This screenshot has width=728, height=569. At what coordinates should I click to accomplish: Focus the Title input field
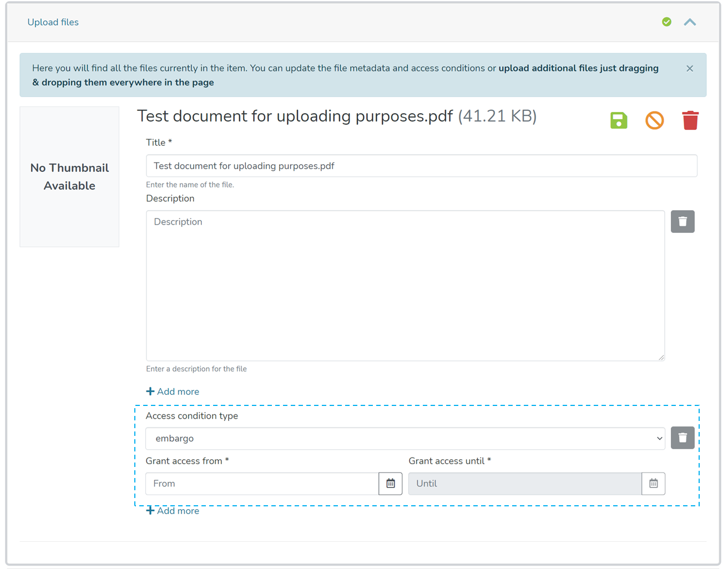[421, 166]
